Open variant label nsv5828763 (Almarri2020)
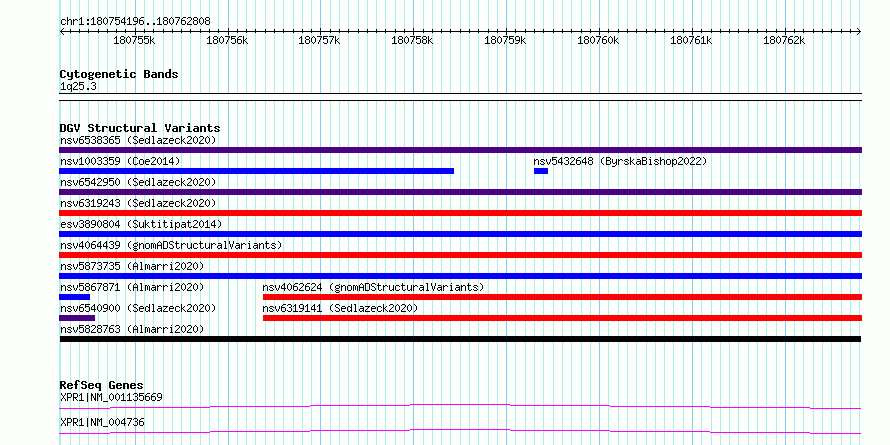Image resolution: width=890 pixels, height=445 pixels. click(132, 329)
